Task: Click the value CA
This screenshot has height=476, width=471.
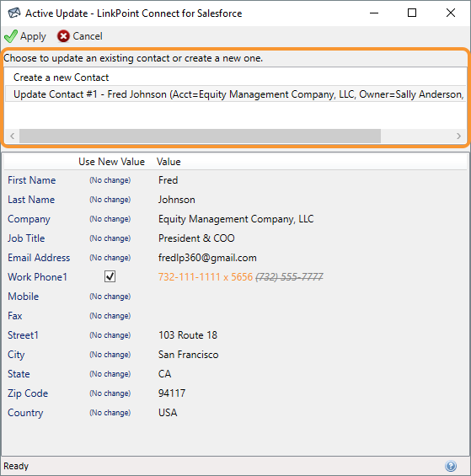Action: point(164,374)
